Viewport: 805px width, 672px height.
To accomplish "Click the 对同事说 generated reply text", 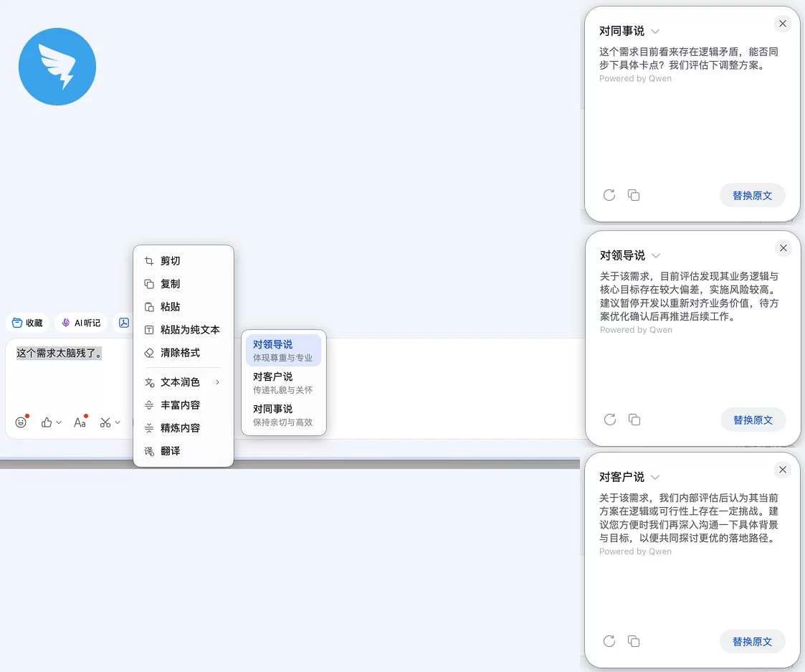I will click(688, 59).
